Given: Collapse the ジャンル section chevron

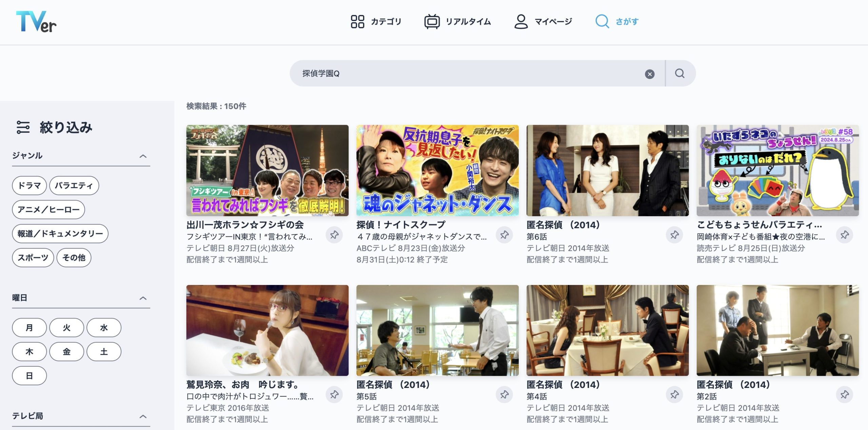Looking at the screenshot, I should click(x=143, y=156).
